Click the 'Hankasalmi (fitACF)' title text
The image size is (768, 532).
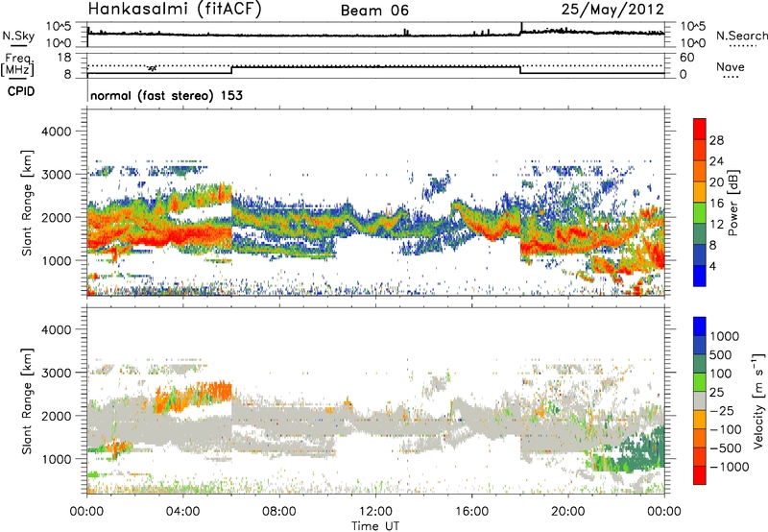point(175,9)
